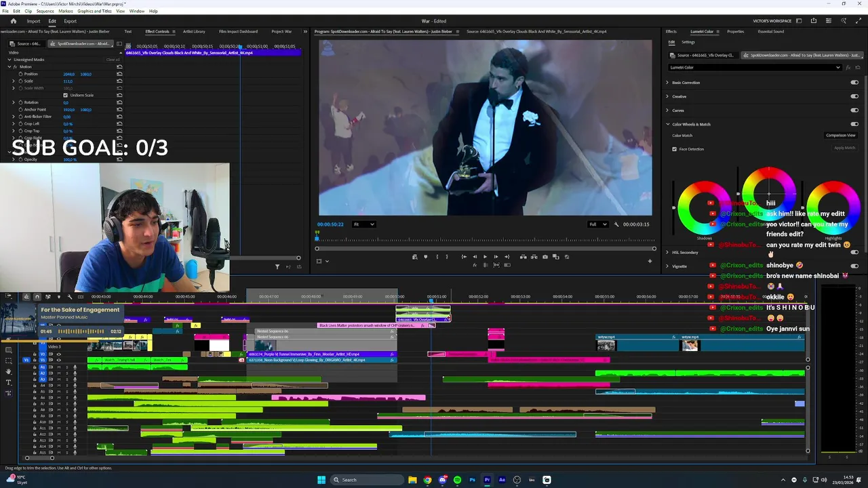
Task: Toggle Linked Selection in timeline header
Action: (47, 297)
